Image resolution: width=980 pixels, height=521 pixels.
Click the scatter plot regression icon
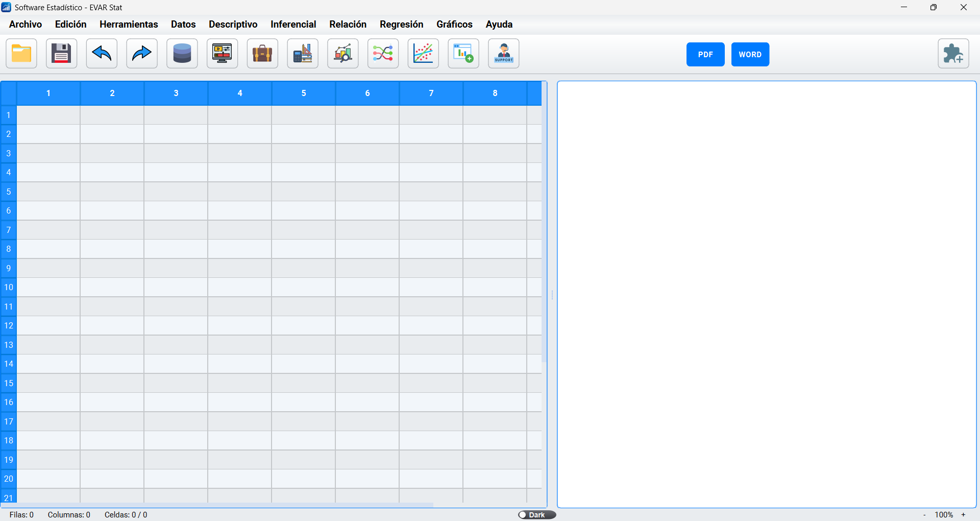(423, 54)
